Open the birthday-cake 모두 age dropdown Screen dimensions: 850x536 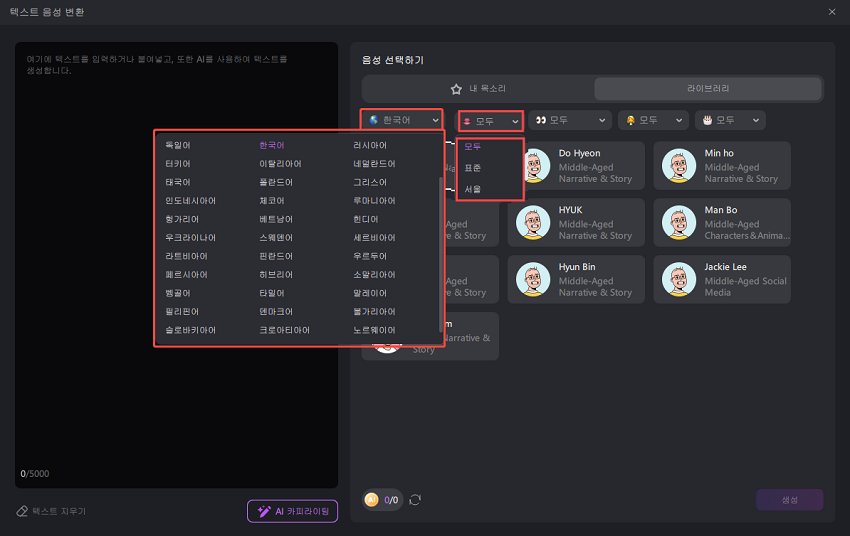730,120
